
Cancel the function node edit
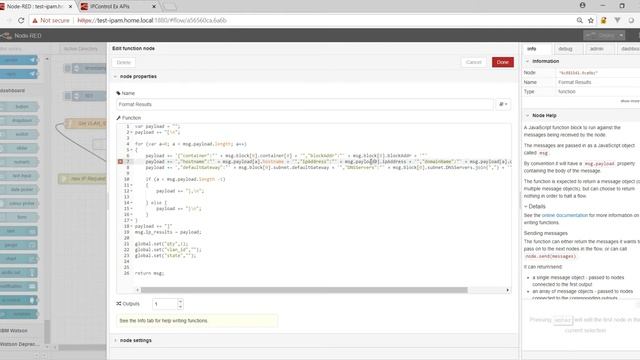click(x=473, y=62)
